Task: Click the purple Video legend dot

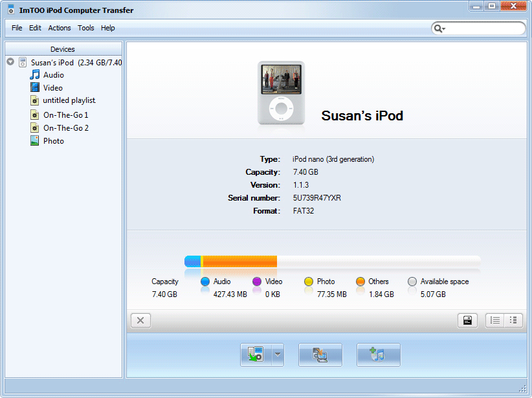Action: click(257, 282)
